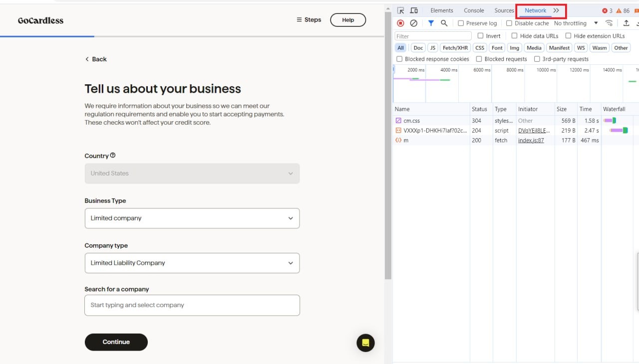
Task: Open the No throttling dropdown
Action: coord(576,23)
